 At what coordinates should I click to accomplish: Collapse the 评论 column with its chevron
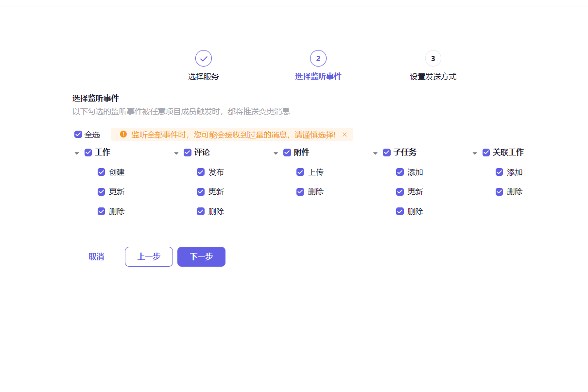click(176, 153)
